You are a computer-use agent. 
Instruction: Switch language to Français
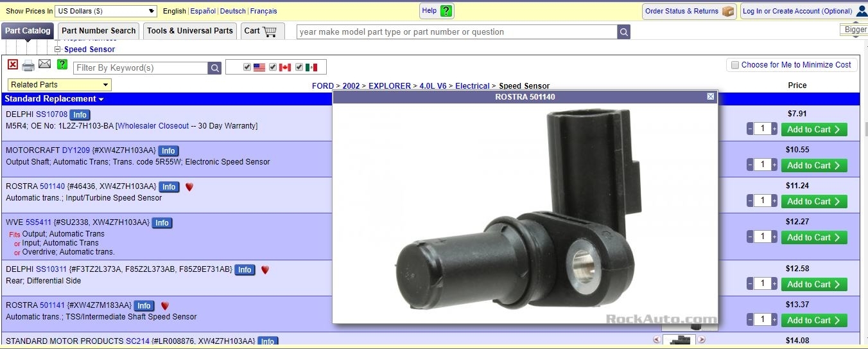pos(263,11)
